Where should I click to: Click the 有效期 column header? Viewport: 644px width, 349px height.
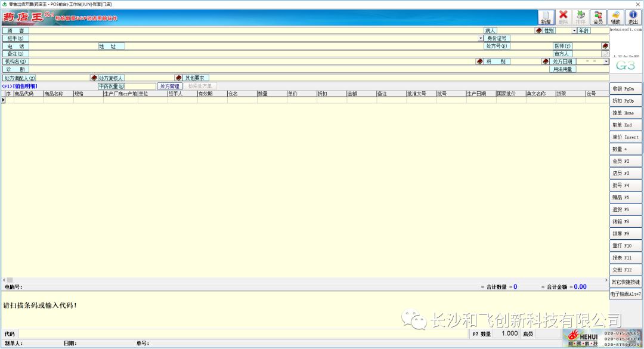tap(212, 94)
